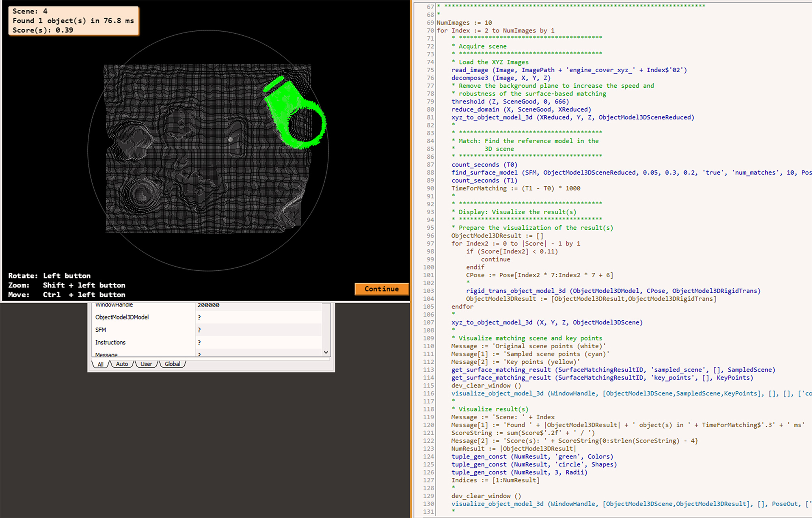This screenshot has height=518, width=812.
Task: Switch to the Auto variables tab
Action: 122,364
